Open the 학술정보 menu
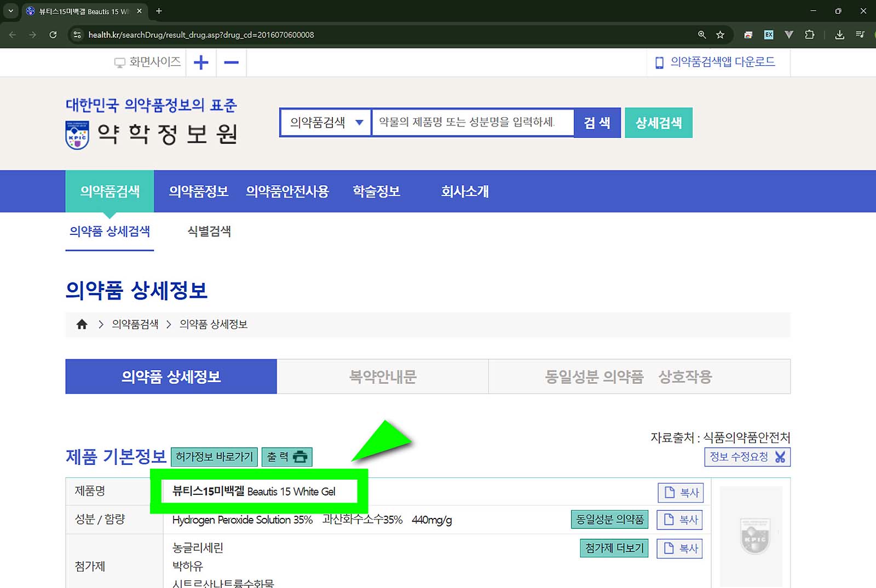 (x=376, y=191)
